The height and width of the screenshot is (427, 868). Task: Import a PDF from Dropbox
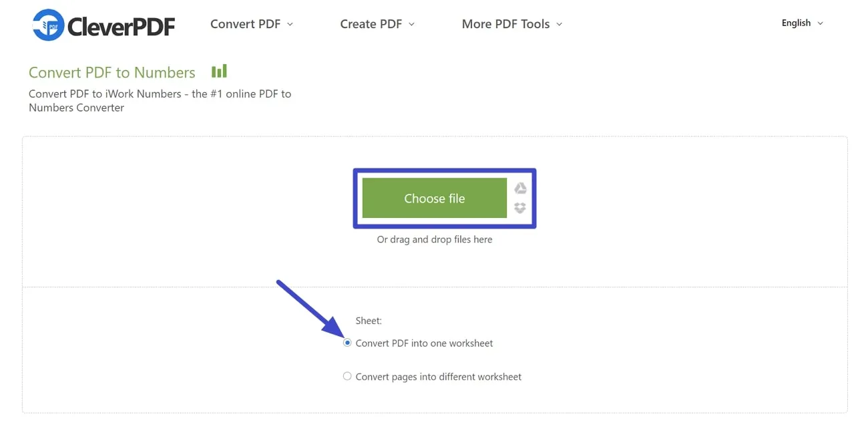click(520, 208)
